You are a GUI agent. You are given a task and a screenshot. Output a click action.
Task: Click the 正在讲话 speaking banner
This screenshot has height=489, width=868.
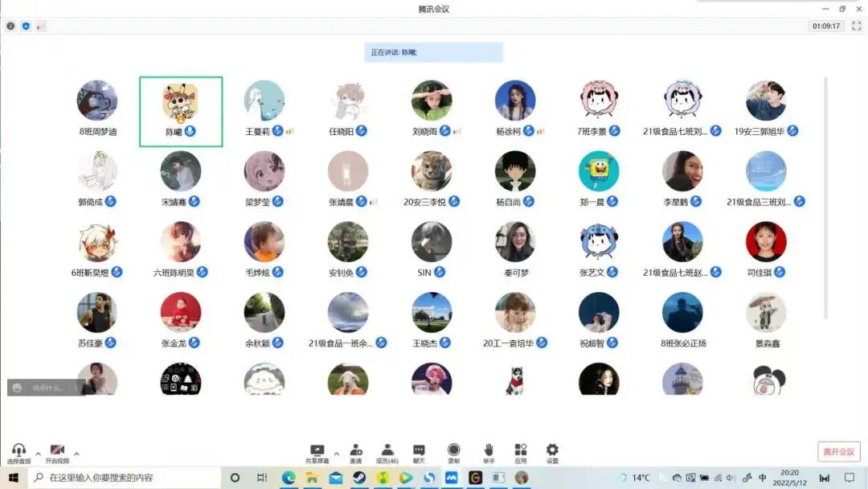tap(433, 52)
